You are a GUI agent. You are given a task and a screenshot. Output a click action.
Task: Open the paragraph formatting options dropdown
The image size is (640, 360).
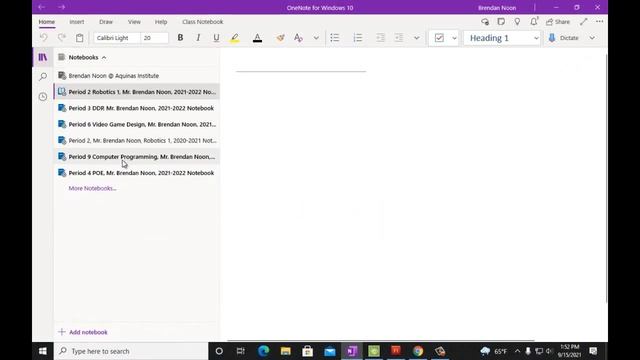(416, 38)
